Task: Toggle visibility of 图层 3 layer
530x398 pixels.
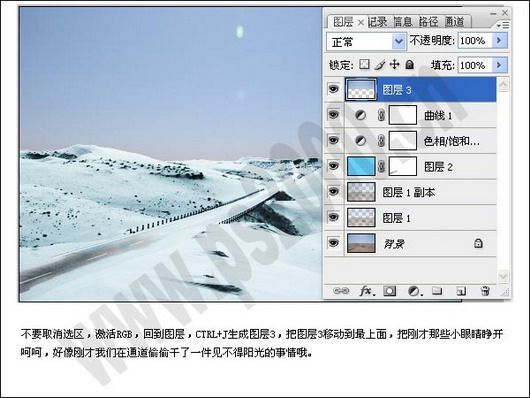Action: click(x=334, y=89)
